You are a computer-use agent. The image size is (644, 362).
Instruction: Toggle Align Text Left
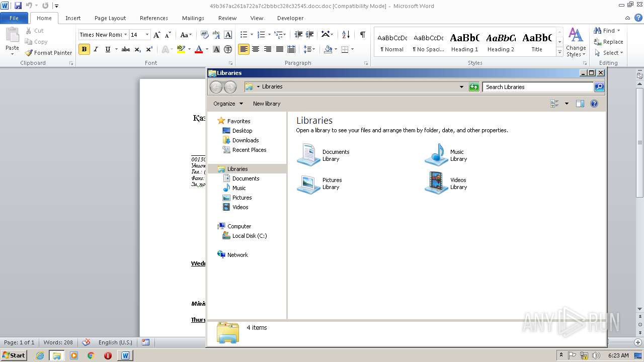pyautogui.click(x=244, y=49)
